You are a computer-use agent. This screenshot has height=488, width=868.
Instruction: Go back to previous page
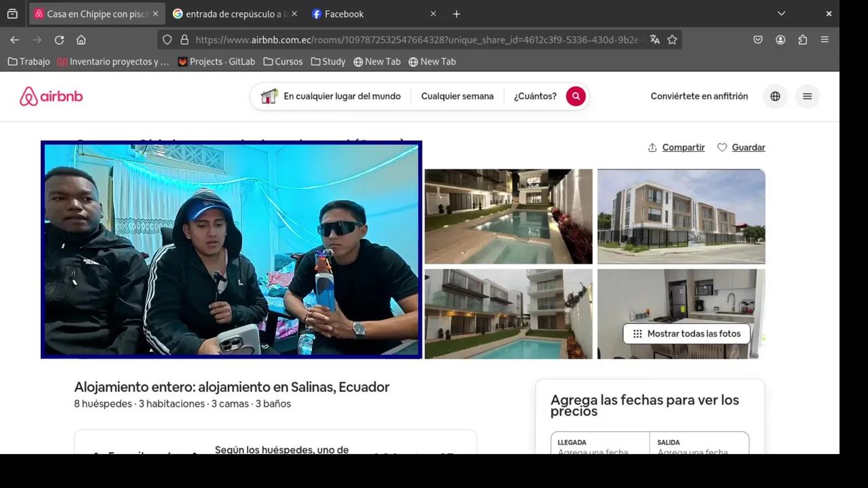click(15, 40)
